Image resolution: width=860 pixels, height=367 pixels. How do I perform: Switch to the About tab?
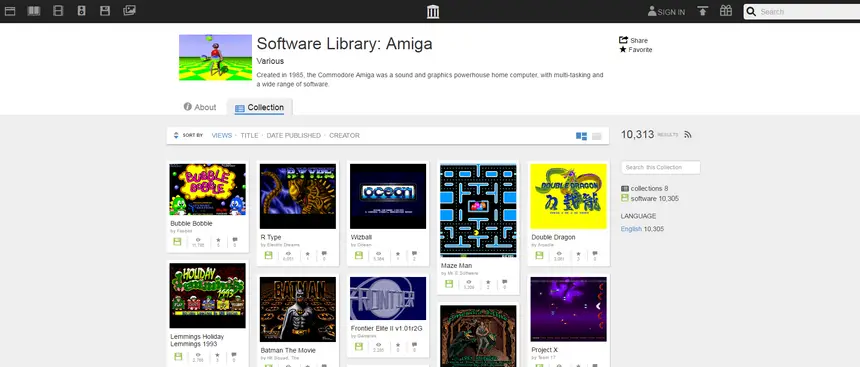coord(200,107)
